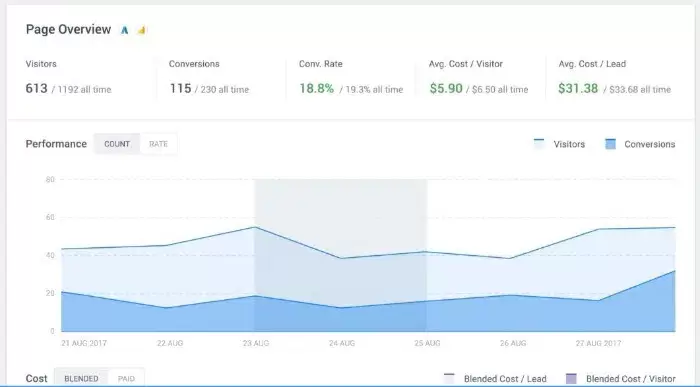Click the yellow Bing Ads icon beside Page Overview
The image size is (700, 387).
click(x=142, y=30)
